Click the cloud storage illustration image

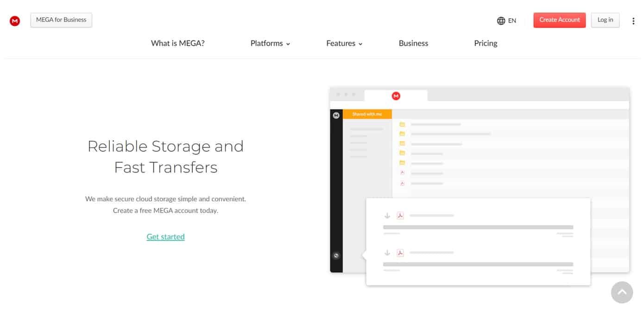[480, 186]
